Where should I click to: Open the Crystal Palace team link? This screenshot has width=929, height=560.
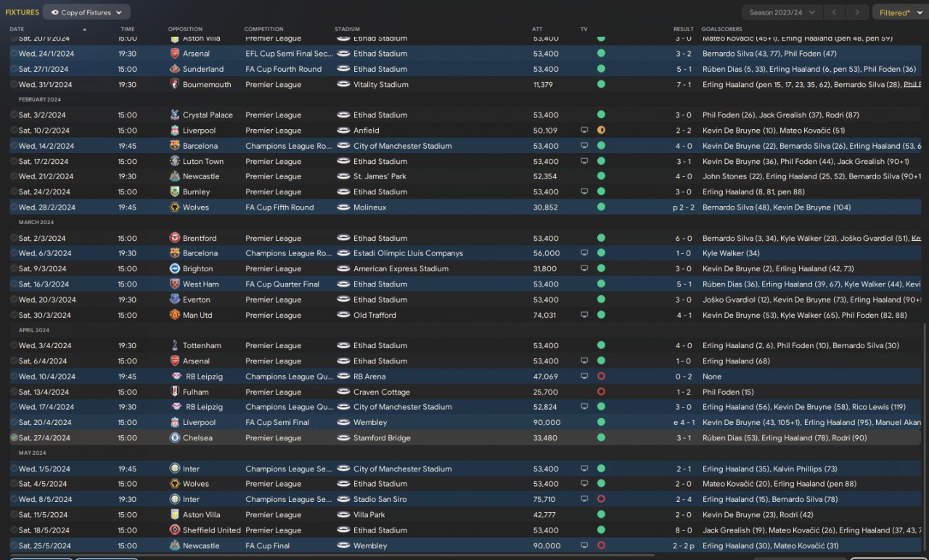[208, 115]
